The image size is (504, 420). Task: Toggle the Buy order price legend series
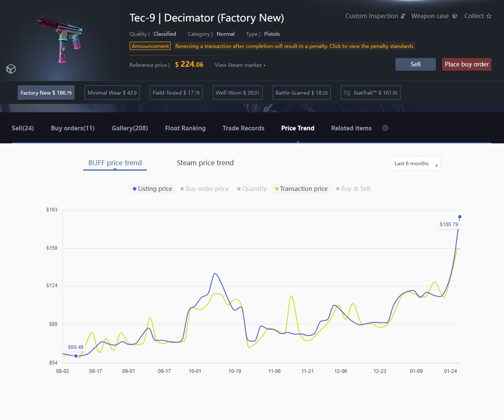coord(204,189)
